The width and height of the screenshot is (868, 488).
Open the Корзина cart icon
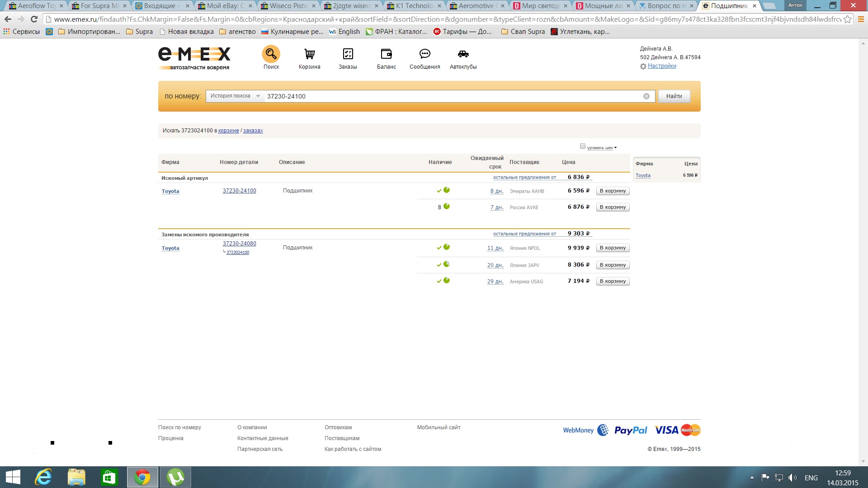(309, 54)
